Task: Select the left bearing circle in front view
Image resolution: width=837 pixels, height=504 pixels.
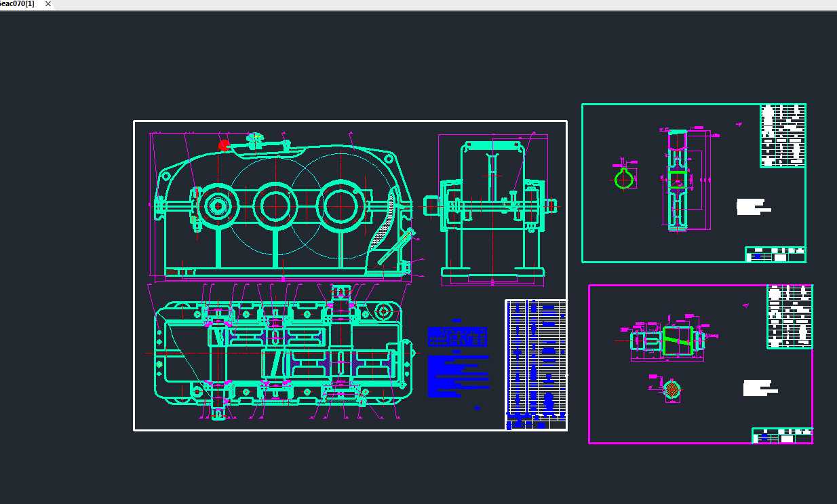Action: (218, 206)
